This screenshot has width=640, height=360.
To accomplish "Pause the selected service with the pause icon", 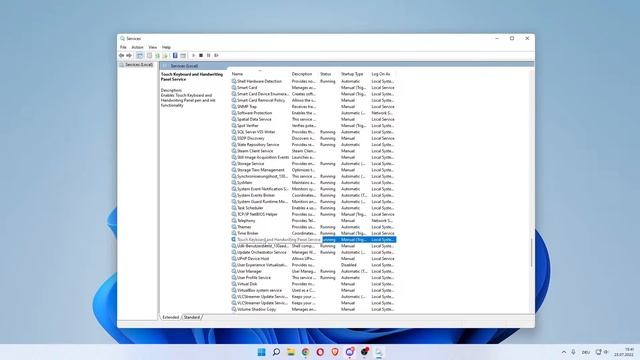I will 209,56.
